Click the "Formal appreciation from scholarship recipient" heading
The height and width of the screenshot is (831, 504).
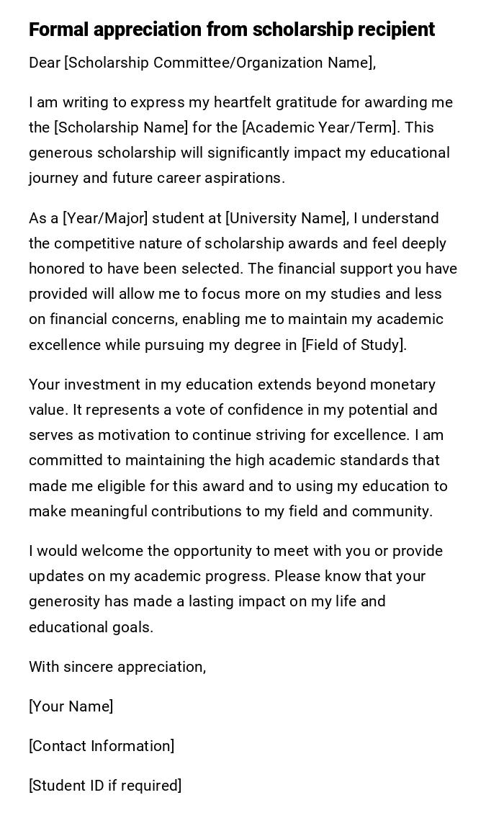click(232, 30)
